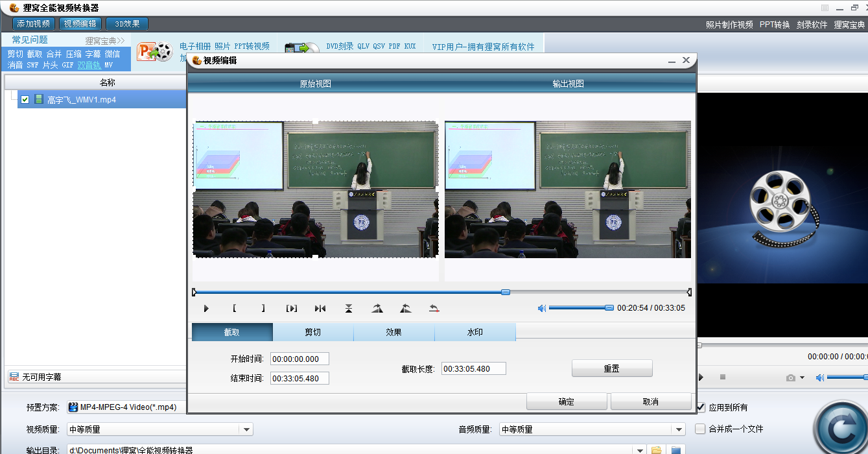
Task: Click the 重置 button
Action: click(x=611, y=368)
